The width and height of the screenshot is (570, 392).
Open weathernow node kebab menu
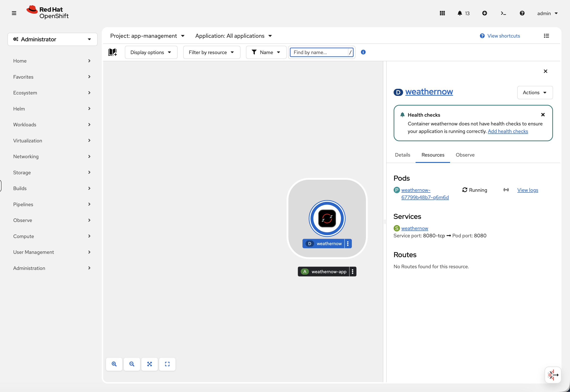point(348,243)
